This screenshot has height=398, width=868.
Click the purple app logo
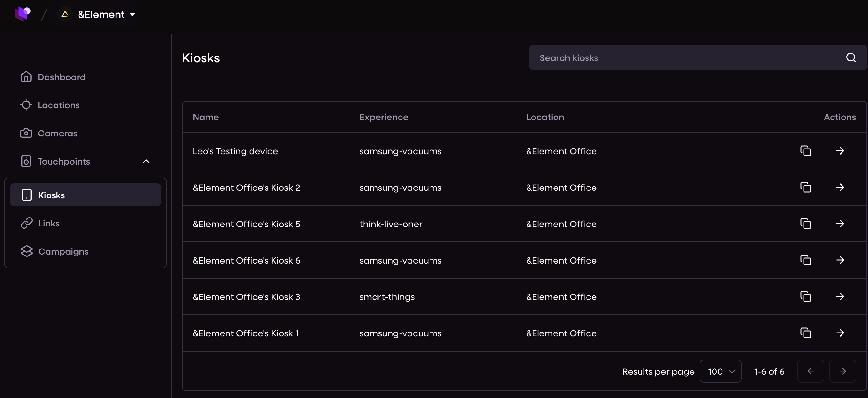22,14
